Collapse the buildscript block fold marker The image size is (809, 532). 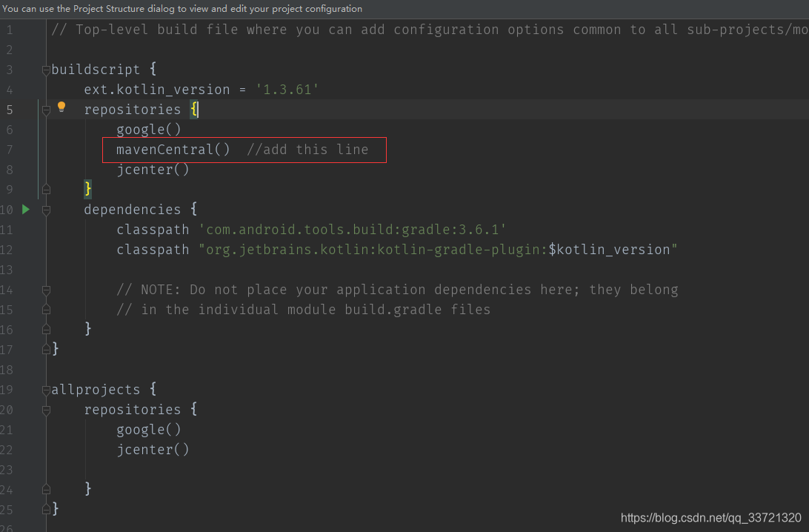[46, 70]
